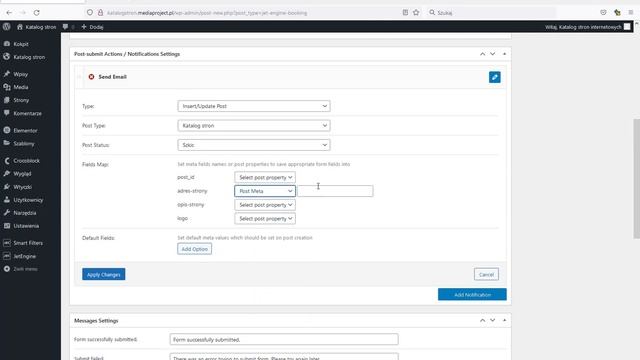This screenshot has width=640, height=360.
Task: Click Add Option button
Action: (x=195, y=249)
